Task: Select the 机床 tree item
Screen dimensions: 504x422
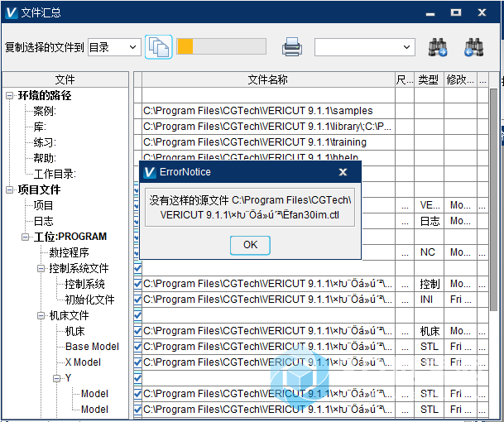Action: coord(74,331)
